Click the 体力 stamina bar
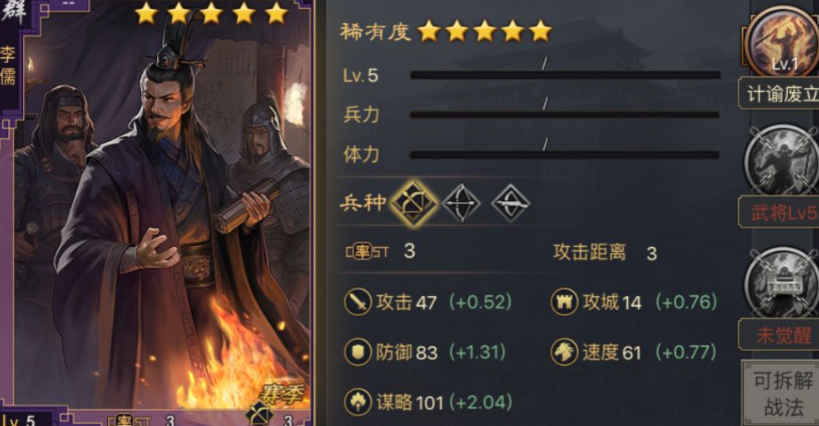Screen dimensions: 819x426 pyautogui.click(x=565, y=155)
